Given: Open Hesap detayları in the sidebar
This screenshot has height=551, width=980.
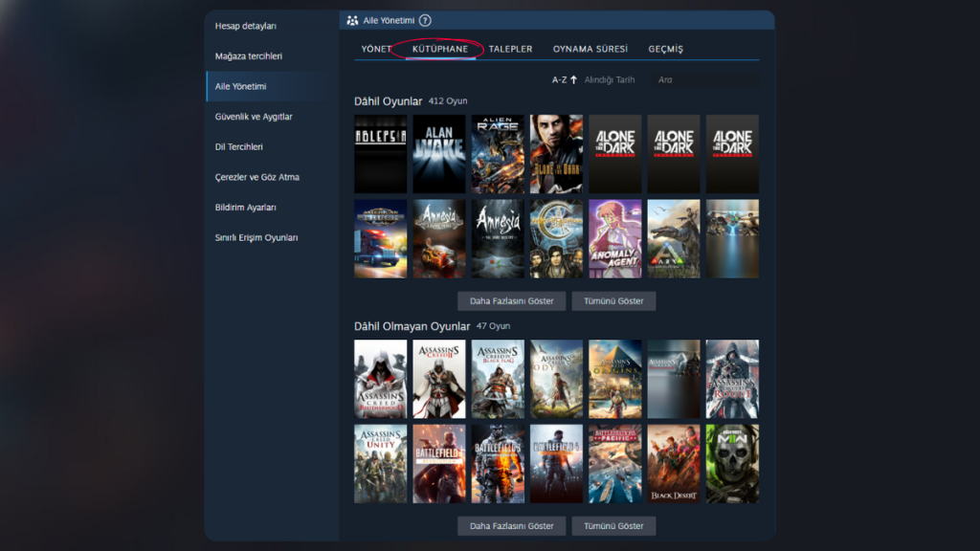Looking at the screenshot, I should point(246,26).
